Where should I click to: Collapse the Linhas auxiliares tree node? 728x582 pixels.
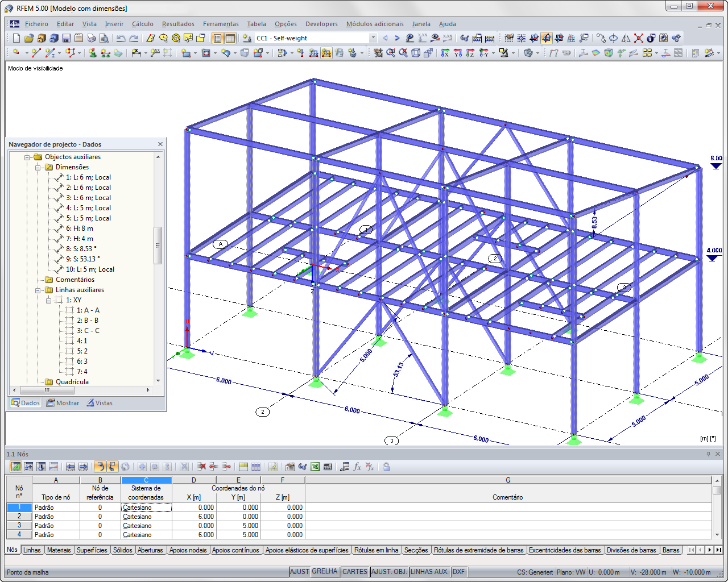click(38, 290)
